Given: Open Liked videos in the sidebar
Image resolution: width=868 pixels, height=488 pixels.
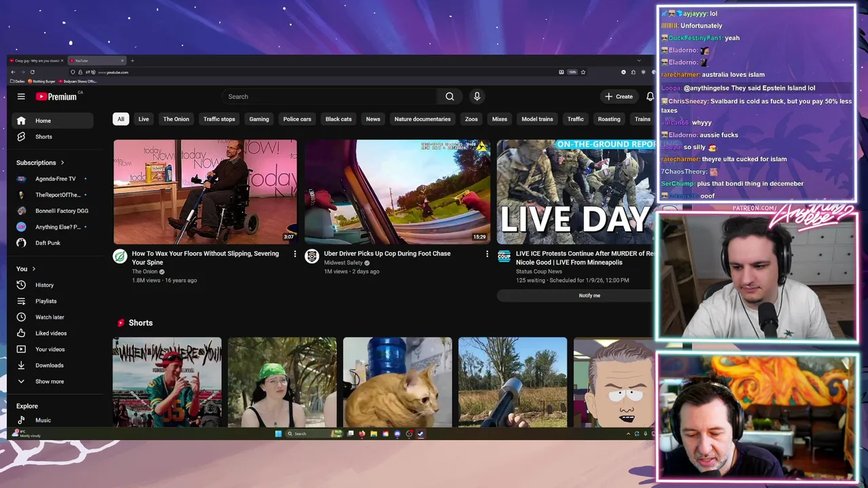Looking at the screenshot, I should coord(53,333).
